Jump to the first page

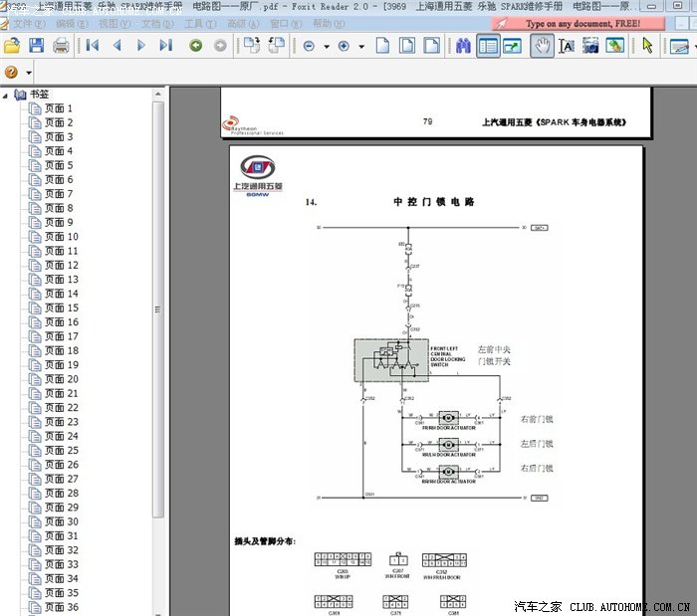point(92,46)
